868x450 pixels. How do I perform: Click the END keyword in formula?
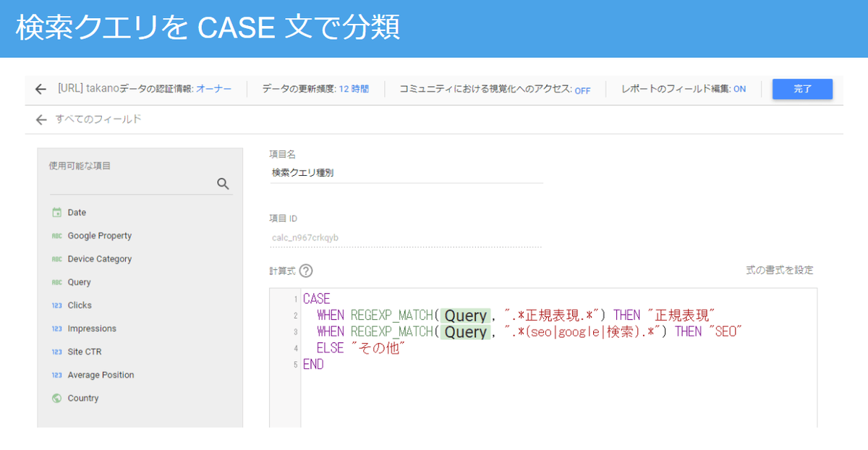point(313,365)
